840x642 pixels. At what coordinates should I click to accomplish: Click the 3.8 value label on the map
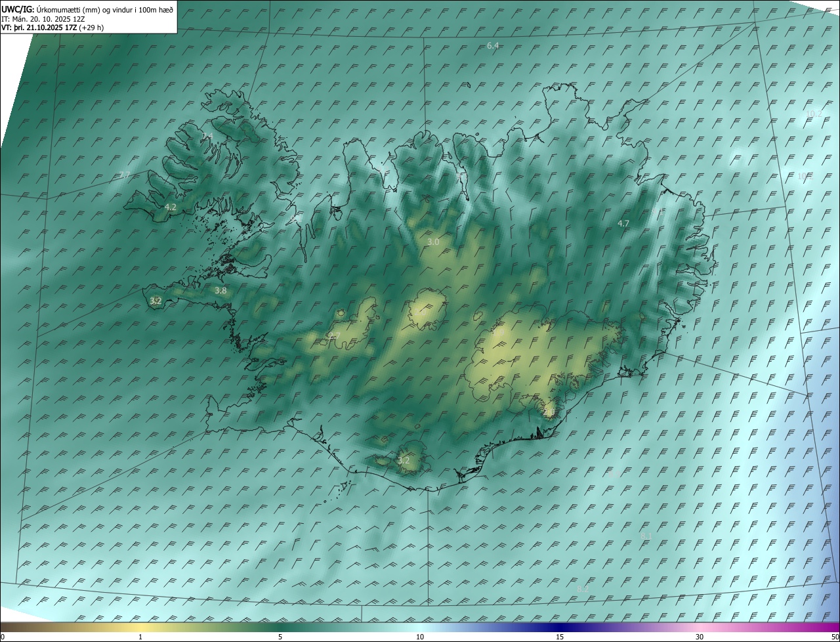(x=220, y=290)
